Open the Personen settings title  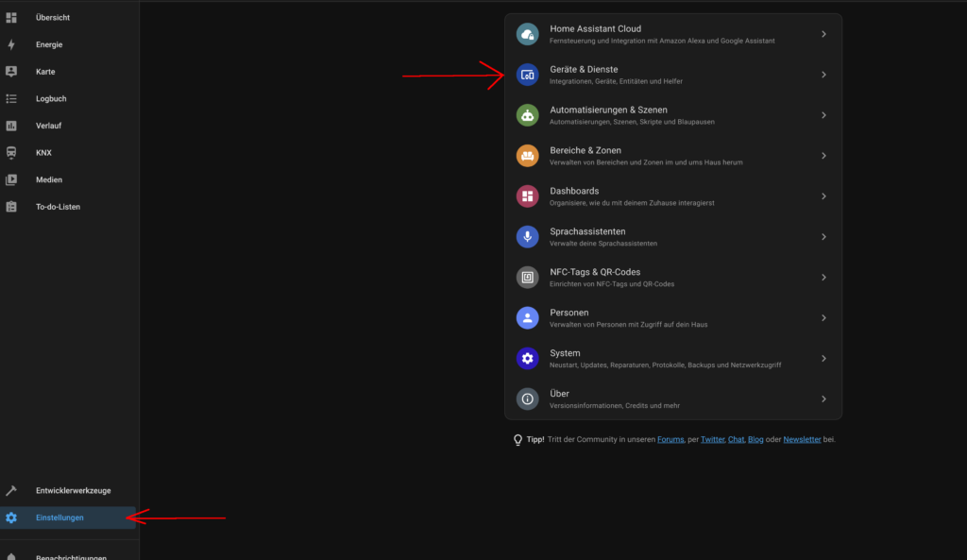click(568, 313)
